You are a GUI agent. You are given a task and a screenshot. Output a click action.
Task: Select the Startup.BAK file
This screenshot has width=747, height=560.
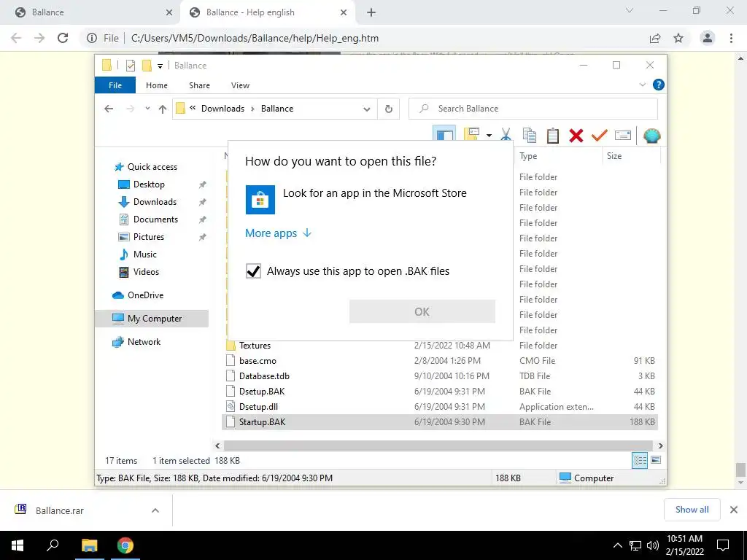(440, 422)
